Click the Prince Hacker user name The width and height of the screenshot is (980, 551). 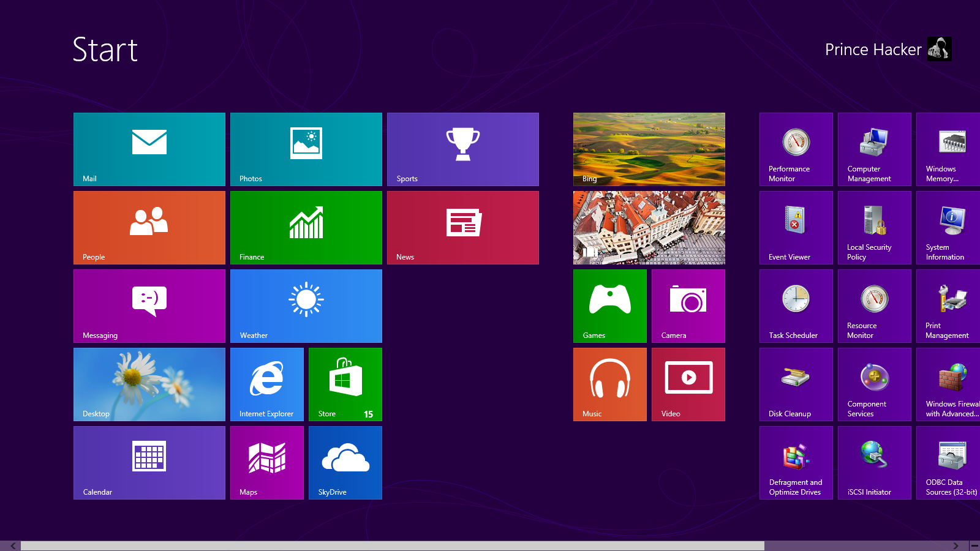pyautogui.click(x=873, y=50)
